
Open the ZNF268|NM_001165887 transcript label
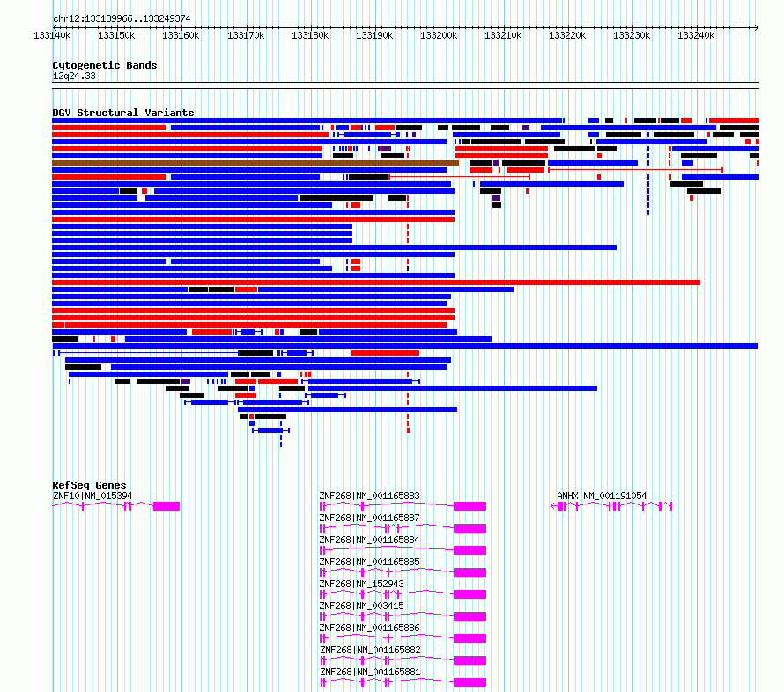[x=369, y=518]
